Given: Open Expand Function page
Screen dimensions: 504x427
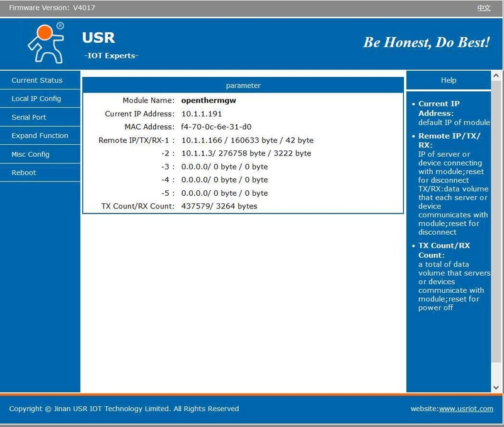Looking at the screenshot, I should coord(40,135).
